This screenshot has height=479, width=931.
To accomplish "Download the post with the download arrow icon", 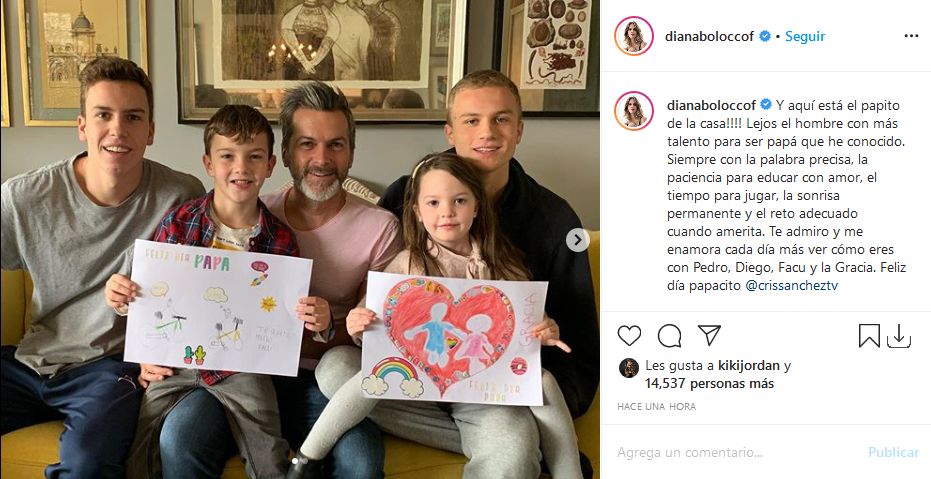I will [899, 337].
